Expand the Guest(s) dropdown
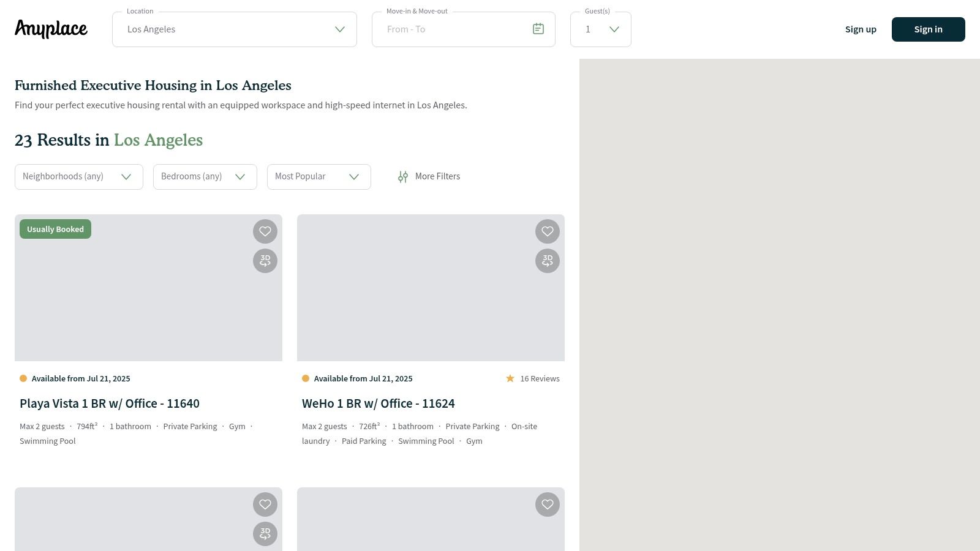 [x=601, y=29]
